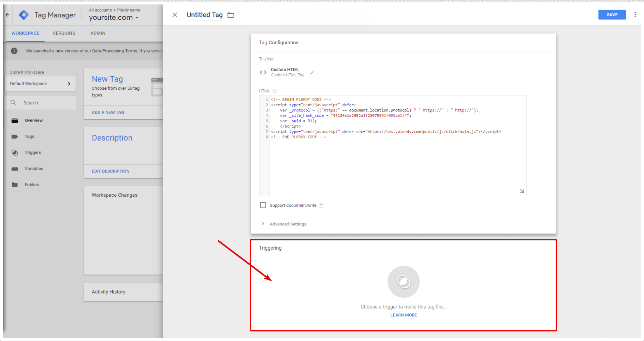Click the Folders sidebar icon
Viewport: 644px width, 341px height.
pyautogui.click(x=15, y=184)
